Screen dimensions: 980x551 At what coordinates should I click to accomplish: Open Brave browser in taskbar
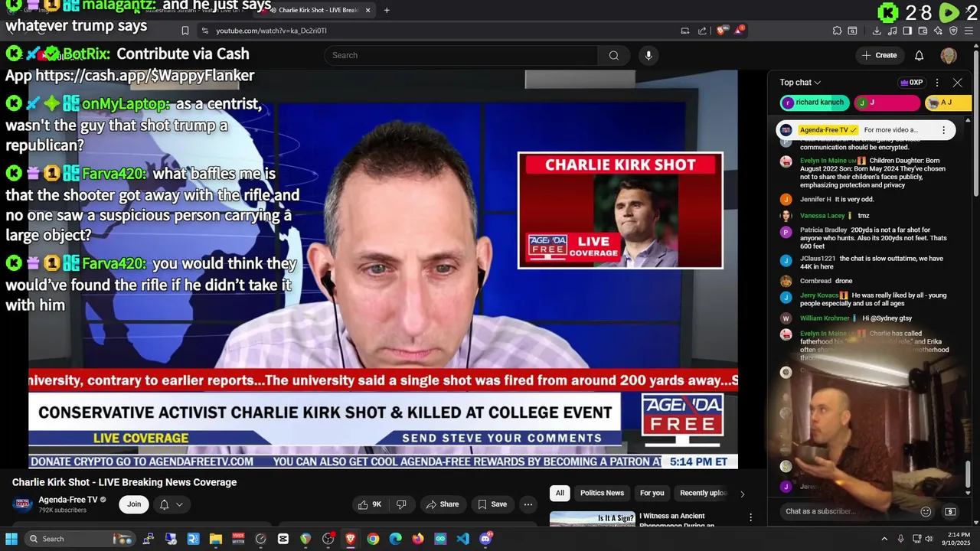(x=351, y=539)
